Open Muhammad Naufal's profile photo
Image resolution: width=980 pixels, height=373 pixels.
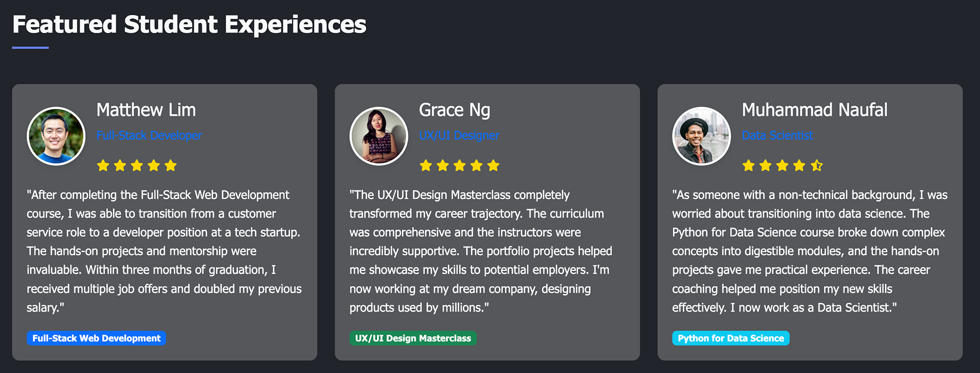tap(701, 136)
